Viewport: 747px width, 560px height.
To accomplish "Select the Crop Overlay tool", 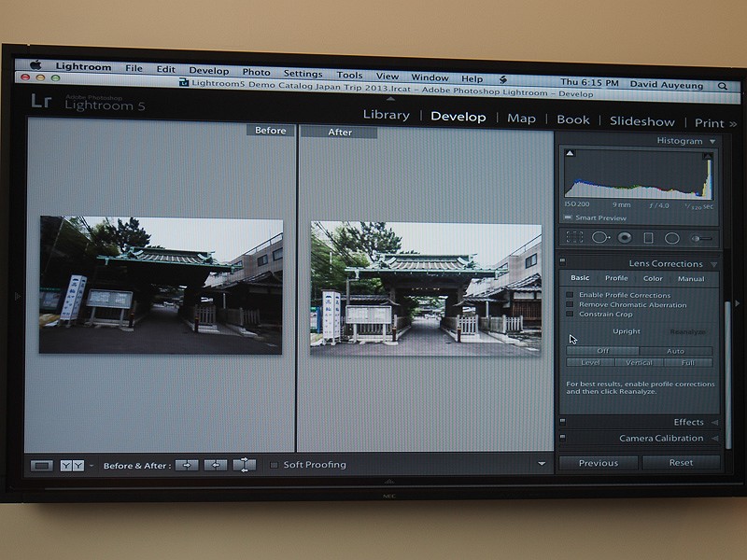I will click(x=574, y=237).
